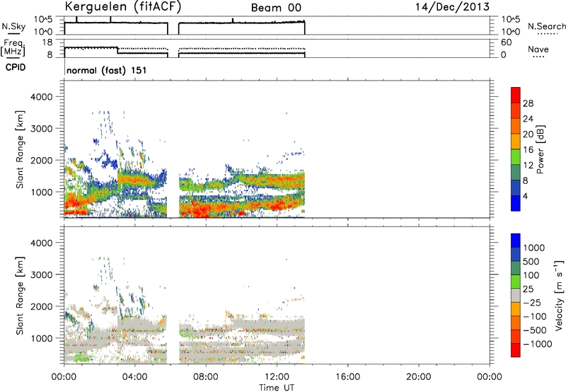Click the 'Time UT' axis title
Screen dimensions: 566x392
point(277,388)
